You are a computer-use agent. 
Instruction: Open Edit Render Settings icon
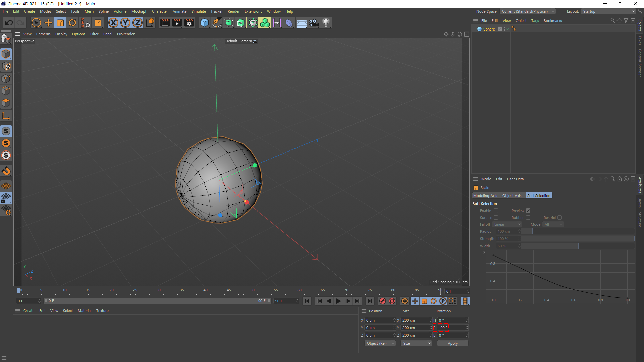(189, 23)
